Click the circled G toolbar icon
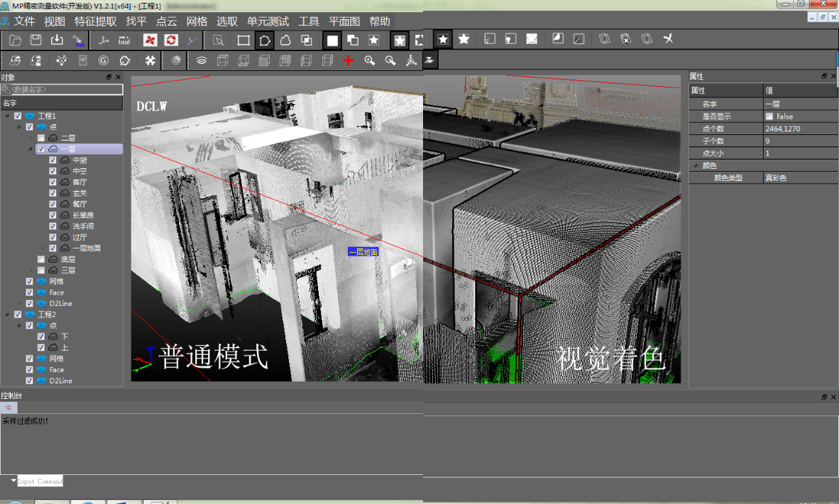Image resolution: width=839 pixels, height=504 pixels. [104, 61]
